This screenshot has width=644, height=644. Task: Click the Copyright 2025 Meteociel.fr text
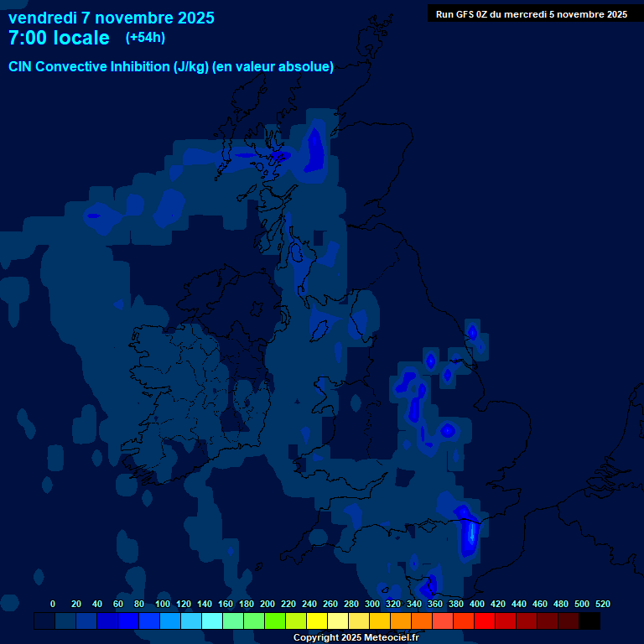coord(356,637)
